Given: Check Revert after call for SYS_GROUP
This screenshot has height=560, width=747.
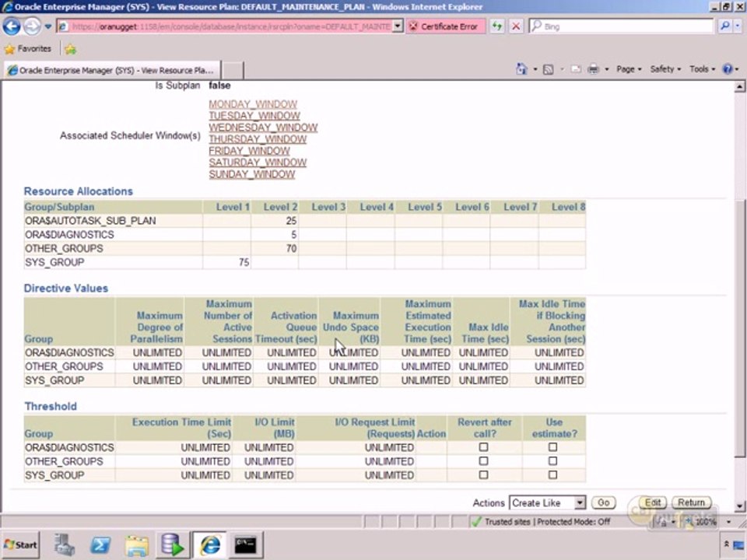Looking at the screenshot, I should (x=483, y=474).
